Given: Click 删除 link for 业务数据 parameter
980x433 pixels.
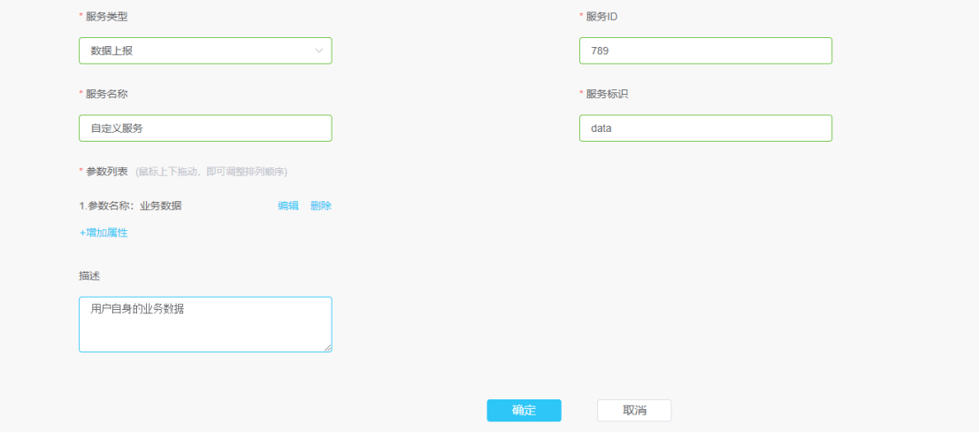Looking at the screenshot, I should [x=321, y=205].
